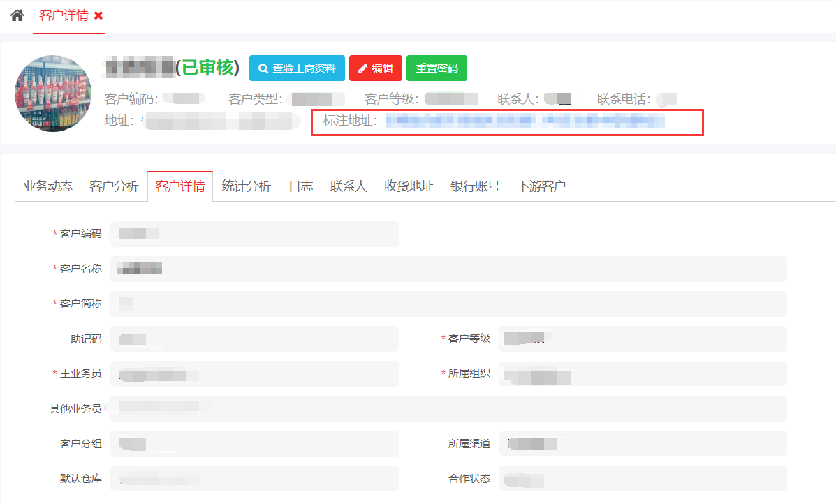The image size is (836, 504).
Task: Switch to the 客户分析 tab
Action: tap(114, 186)
